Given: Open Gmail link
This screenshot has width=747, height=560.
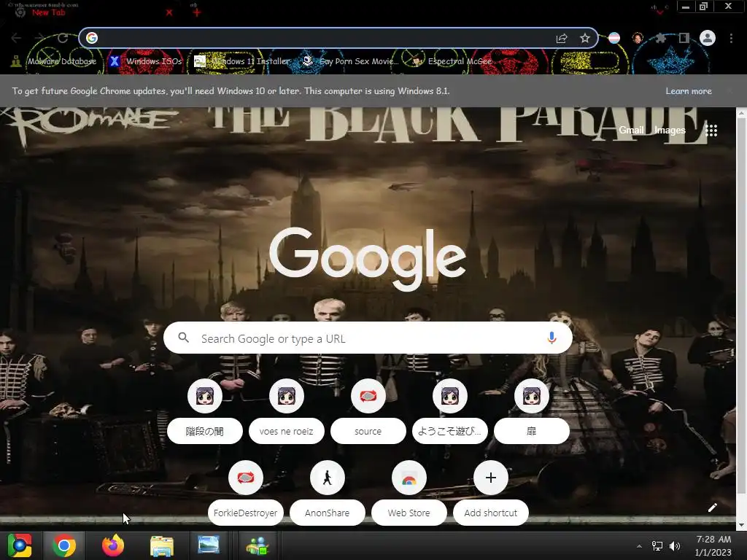Looking at the screenshot, I should (631, 130).
